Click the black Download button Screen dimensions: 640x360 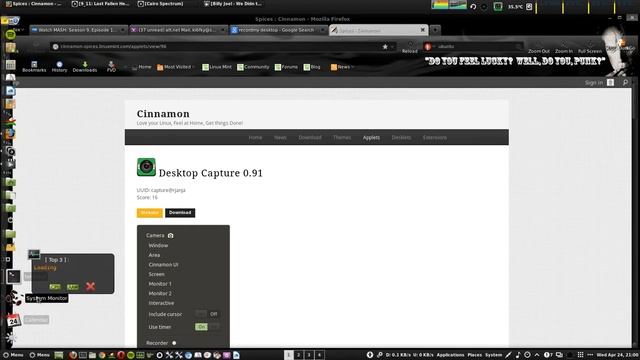tap(180, 213)
